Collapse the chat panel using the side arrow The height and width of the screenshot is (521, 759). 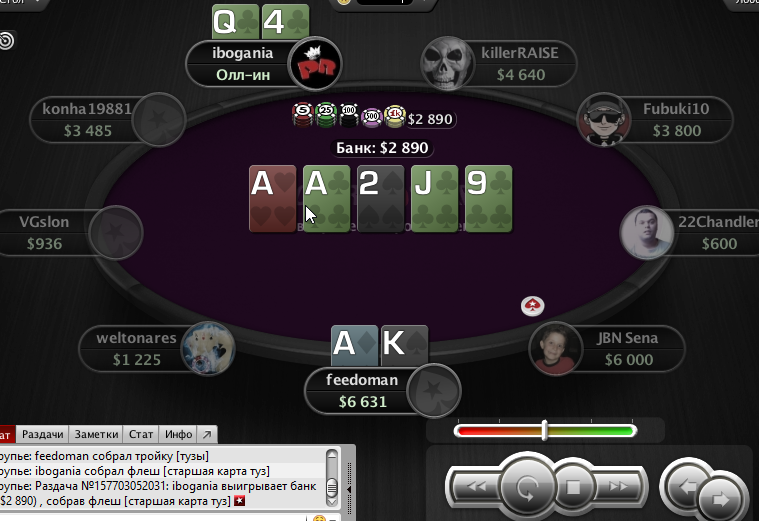click(349, 490)
